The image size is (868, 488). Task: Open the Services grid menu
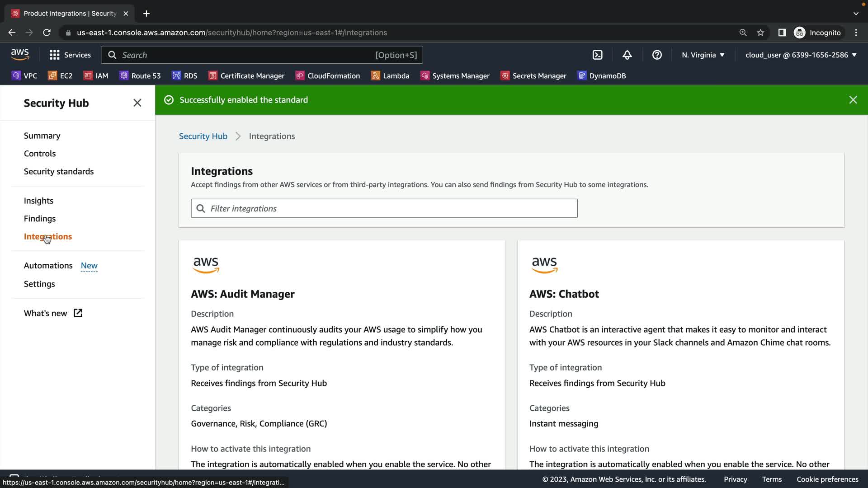[x=70, y=55]
